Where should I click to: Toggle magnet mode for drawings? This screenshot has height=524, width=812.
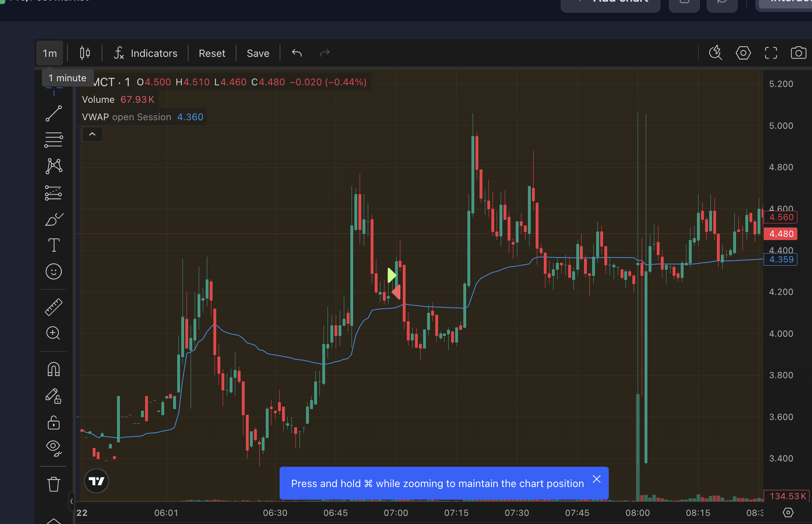(54, 369)
